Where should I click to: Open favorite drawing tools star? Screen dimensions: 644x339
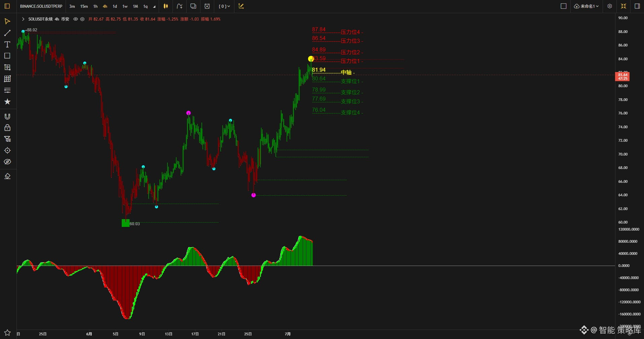pos(7,102)
